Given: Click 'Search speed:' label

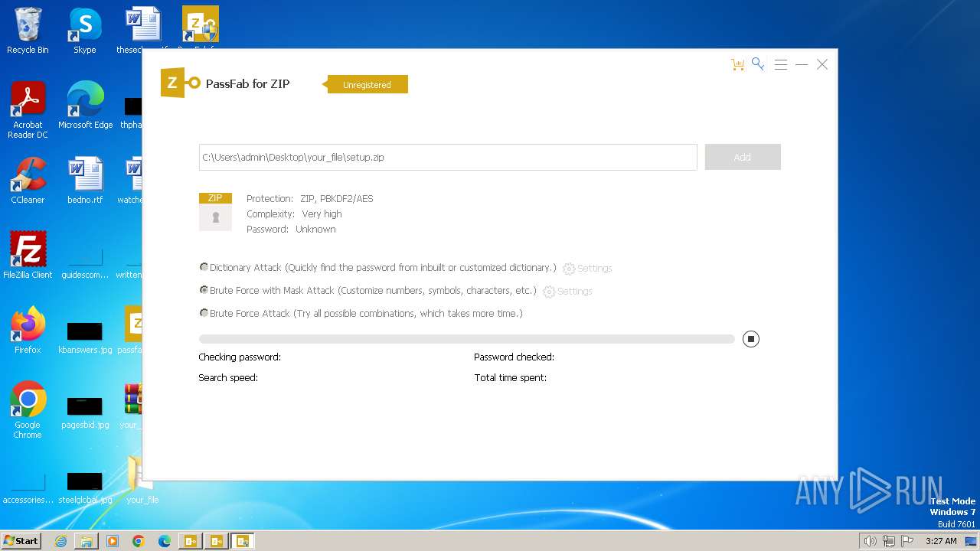Looking at the screenshot, I should point(228,378).
